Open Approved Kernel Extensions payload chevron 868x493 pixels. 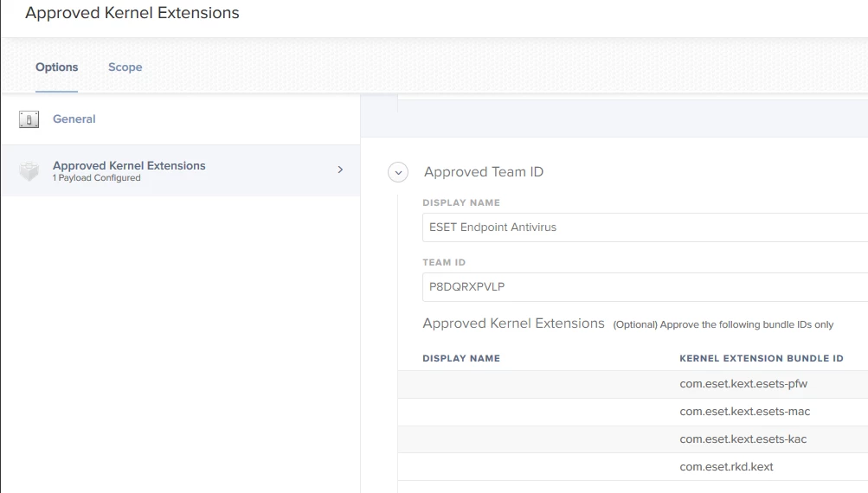point(340,170)
